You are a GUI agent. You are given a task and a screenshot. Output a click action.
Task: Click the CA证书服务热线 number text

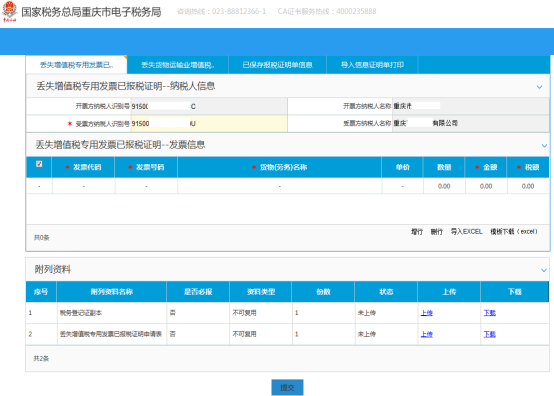coord(327,12)
